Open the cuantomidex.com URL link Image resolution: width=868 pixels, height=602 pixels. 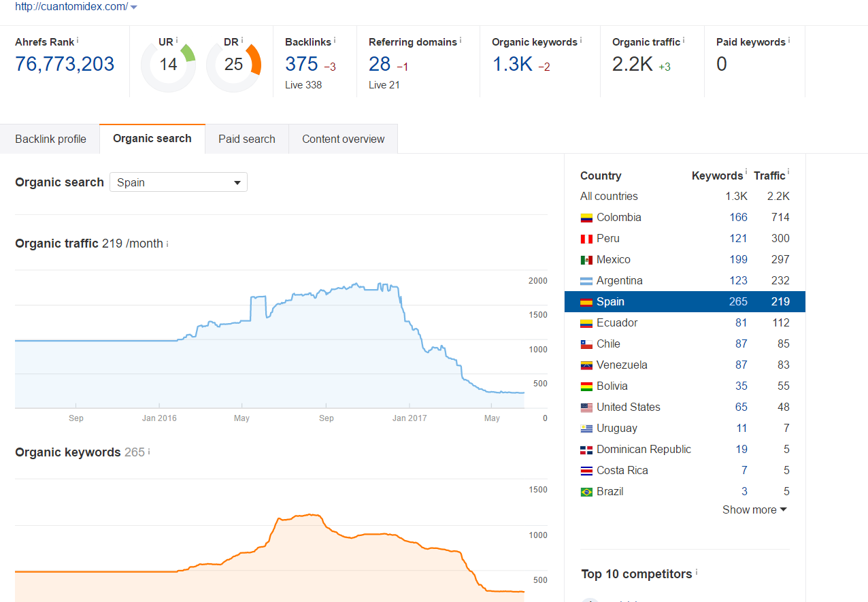click(71, 6)
